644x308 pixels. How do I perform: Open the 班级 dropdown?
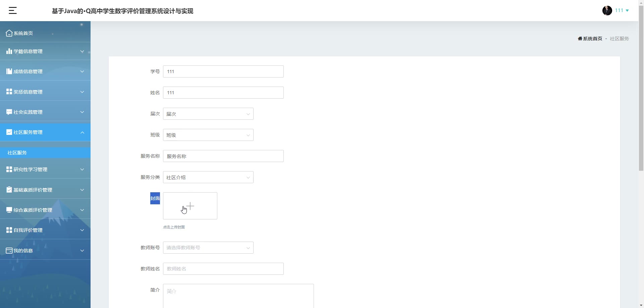(208, 135)
